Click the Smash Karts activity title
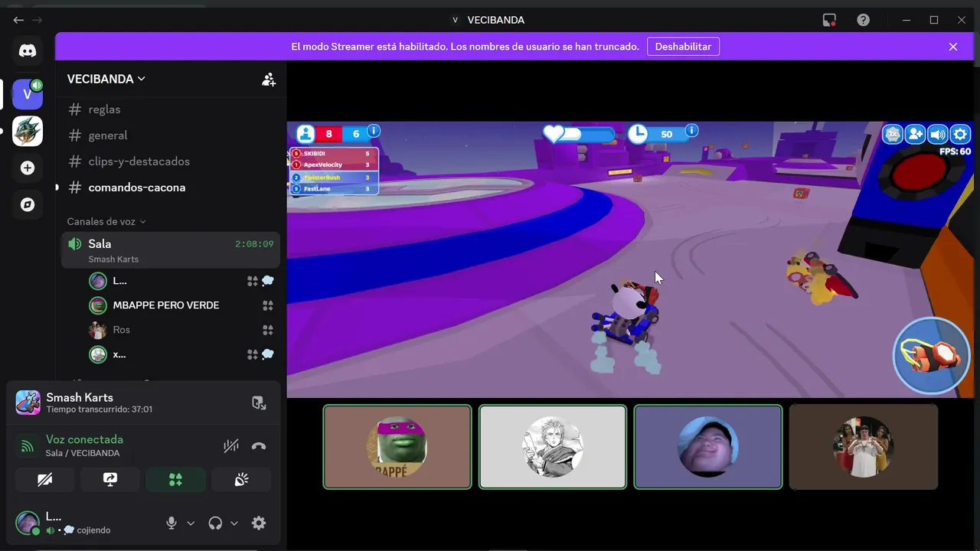Image resolution: width=980 pixels, height=551 pixels. click(x=80, y=397)
